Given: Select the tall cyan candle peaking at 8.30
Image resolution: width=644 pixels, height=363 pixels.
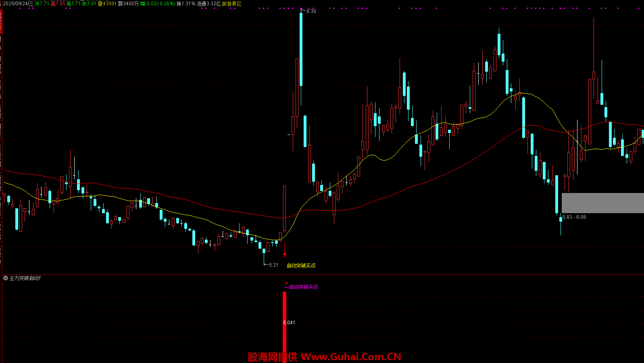Looking at the screenshot, I should (x=301, y=49).
